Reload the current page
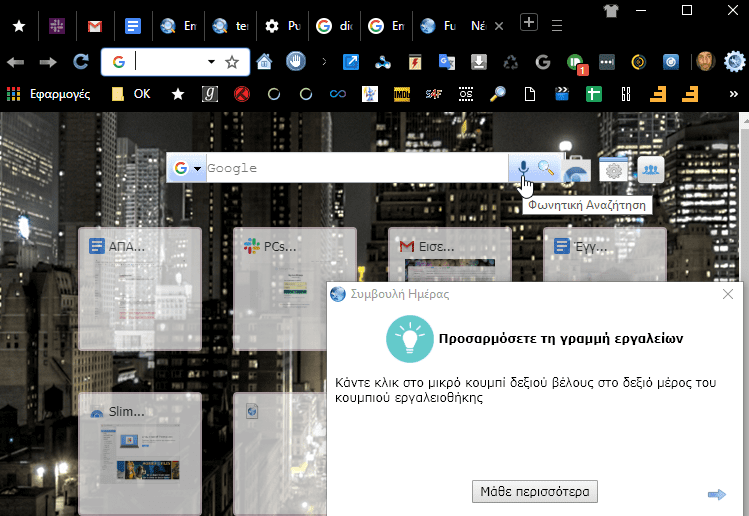Screen dimensions: 749x516 pos(80,62)
